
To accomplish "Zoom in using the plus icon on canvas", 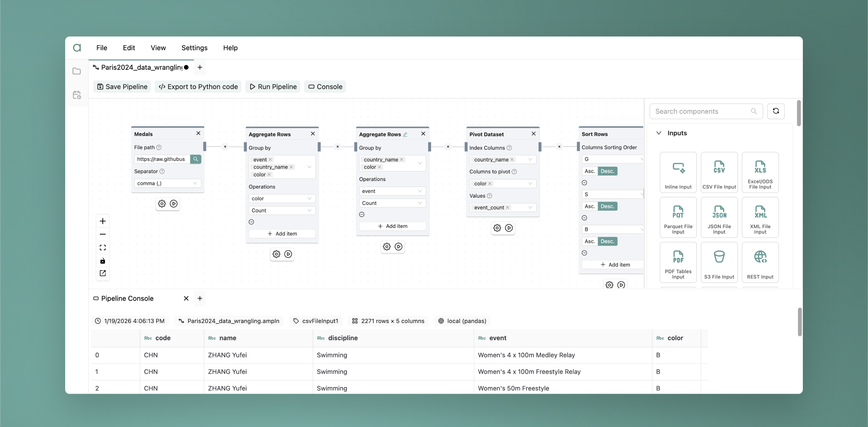I will point(102,221).
